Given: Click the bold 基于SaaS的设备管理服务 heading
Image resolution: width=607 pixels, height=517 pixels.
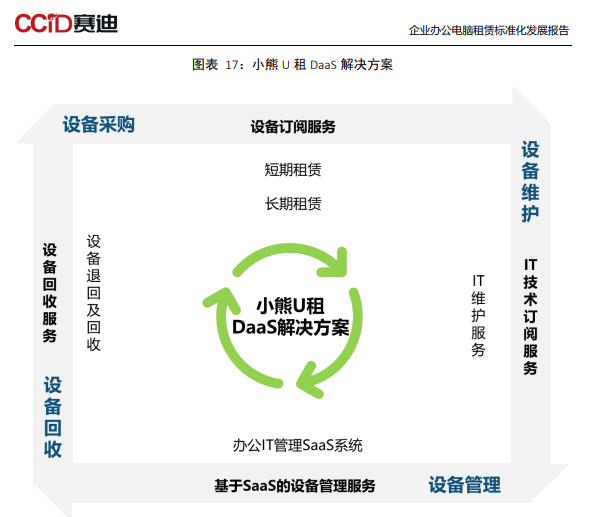Looking at the screenshot, I should click(295, 486).
